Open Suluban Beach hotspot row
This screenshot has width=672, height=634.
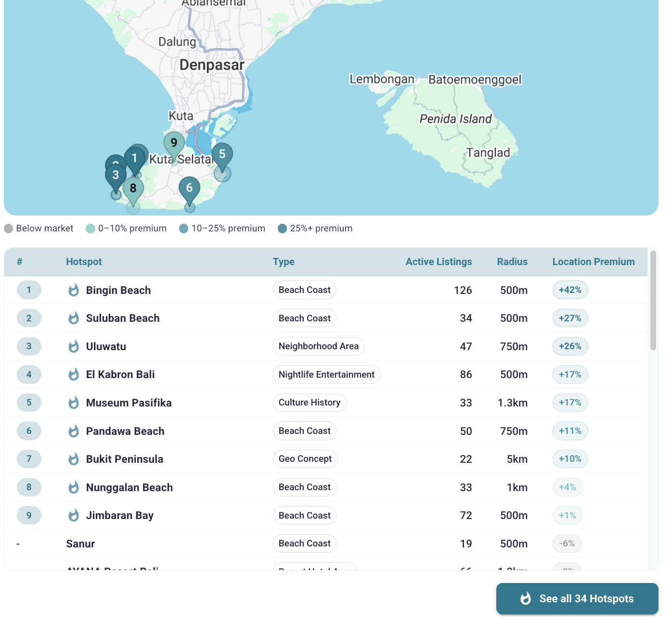[x=326, y=318]
